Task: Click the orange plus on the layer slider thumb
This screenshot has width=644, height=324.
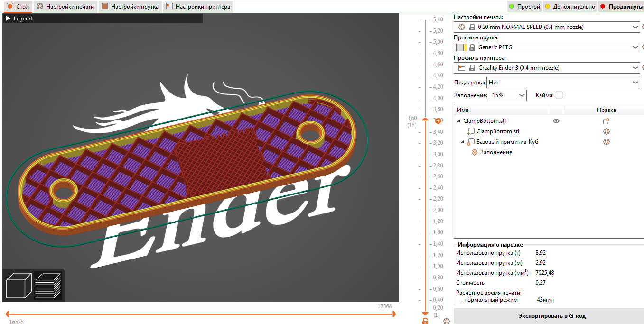Action: (438, 121)
